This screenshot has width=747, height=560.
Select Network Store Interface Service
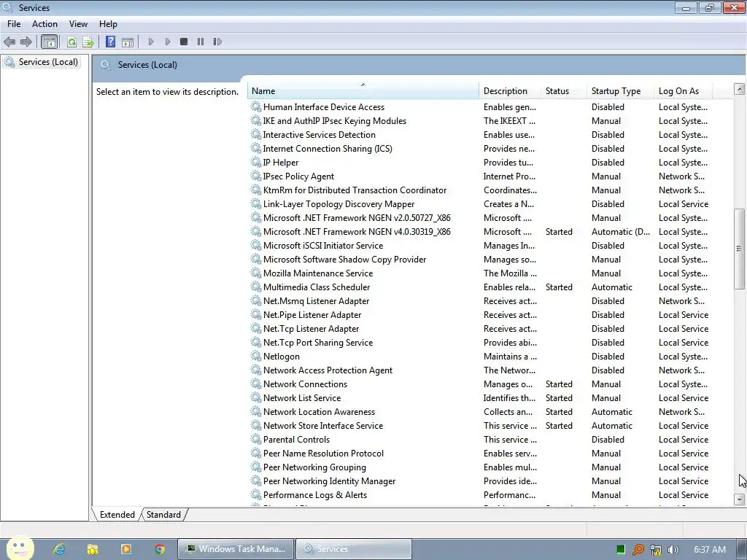(323, 426)
